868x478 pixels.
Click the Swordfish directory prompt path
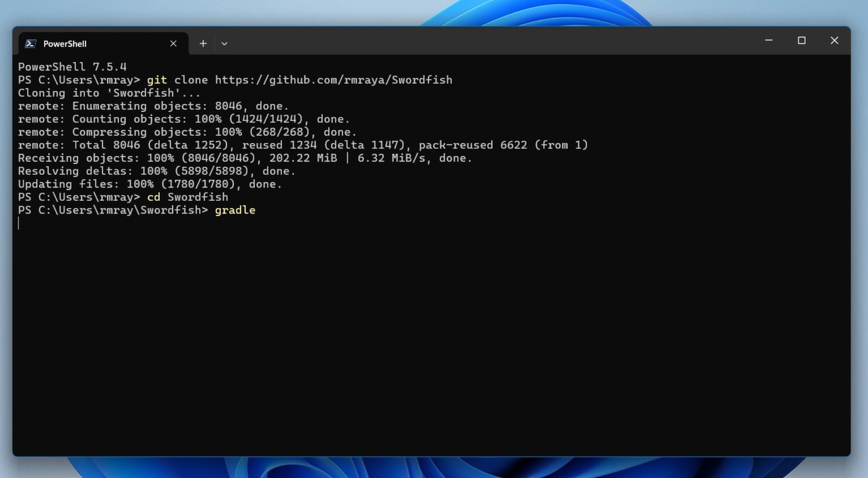[113, 210]
